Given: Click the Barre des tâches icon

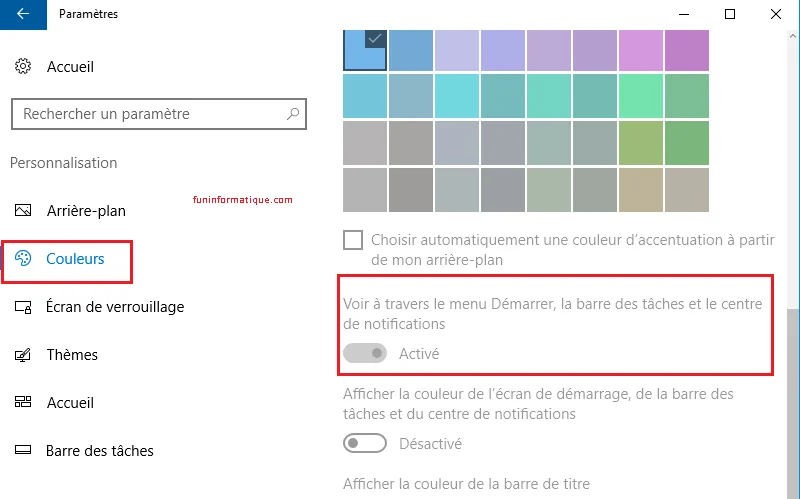Looking at the screenshot, I should pos(24,451).
